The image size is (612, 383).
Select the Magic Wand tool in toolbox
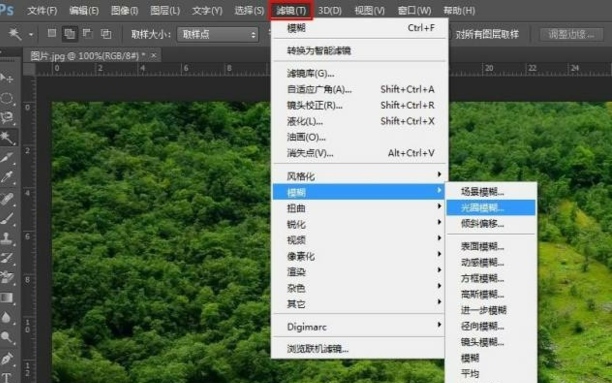pos(7,137)
